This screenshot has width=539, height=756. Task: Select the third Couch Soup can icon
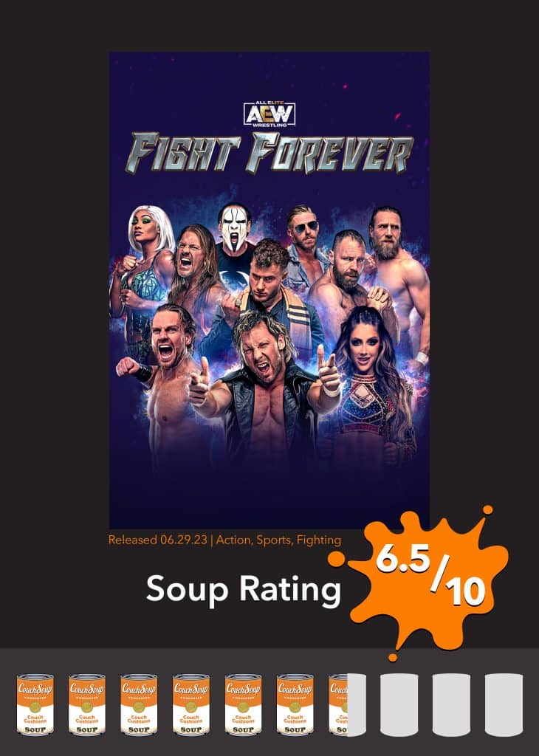click(x=139, y=704)
